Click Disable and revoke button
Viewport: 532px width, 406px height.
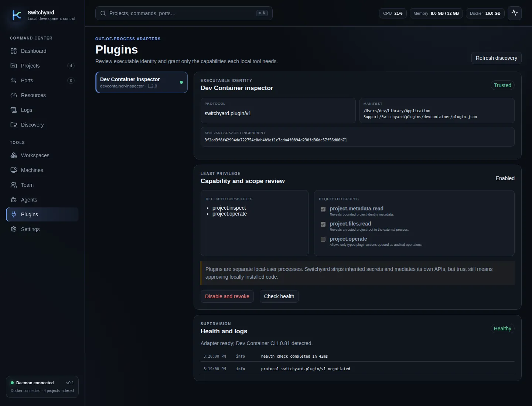[227, 296]
